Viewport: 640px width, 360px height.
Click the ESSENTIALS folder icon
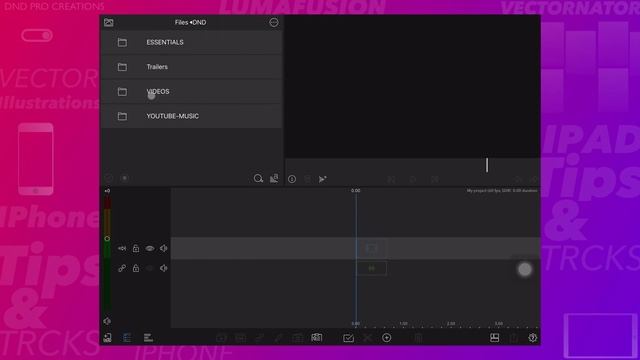click(x=122, y=42)
